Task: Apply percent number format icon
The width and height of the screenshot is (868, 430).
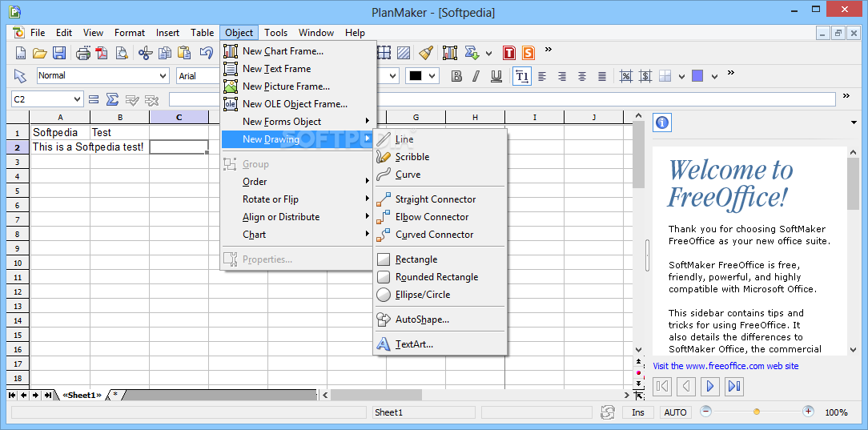Action: tap(625, 76)
